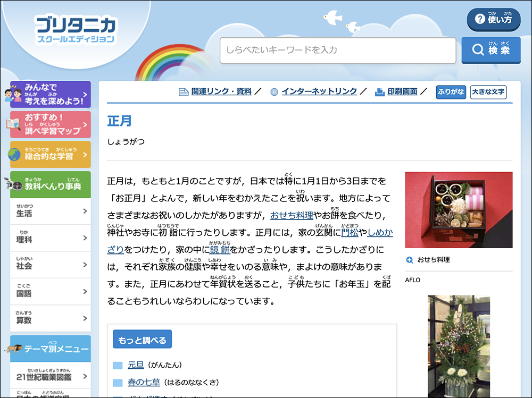The width and height of the screenshot is (532, 398).
Task: Click the globe icon beside インターネットリンク
Action: click(274, 92)
